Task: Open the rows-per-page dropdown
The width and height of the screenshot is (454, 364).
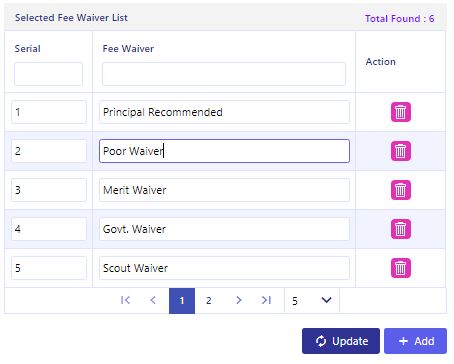Action: (312, 301)
